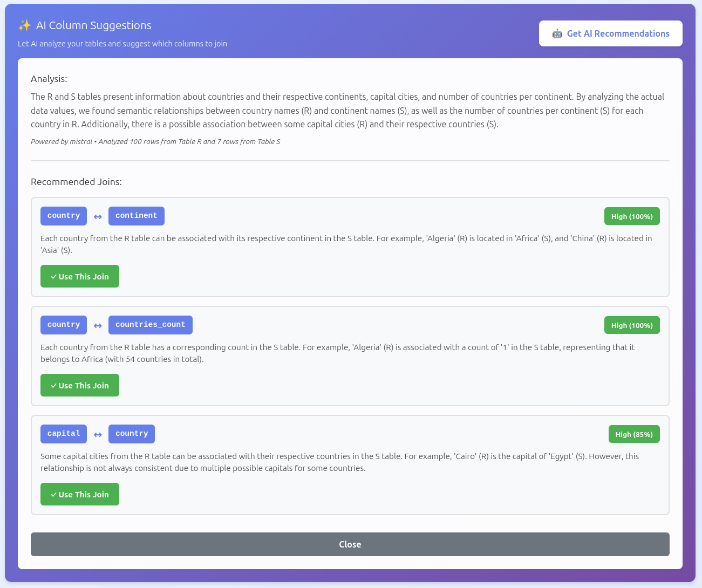Image resolution: width=702 pixels, height=588 pixels.
Task: Click the country chip paired with capital
Action: click(132, 434)
